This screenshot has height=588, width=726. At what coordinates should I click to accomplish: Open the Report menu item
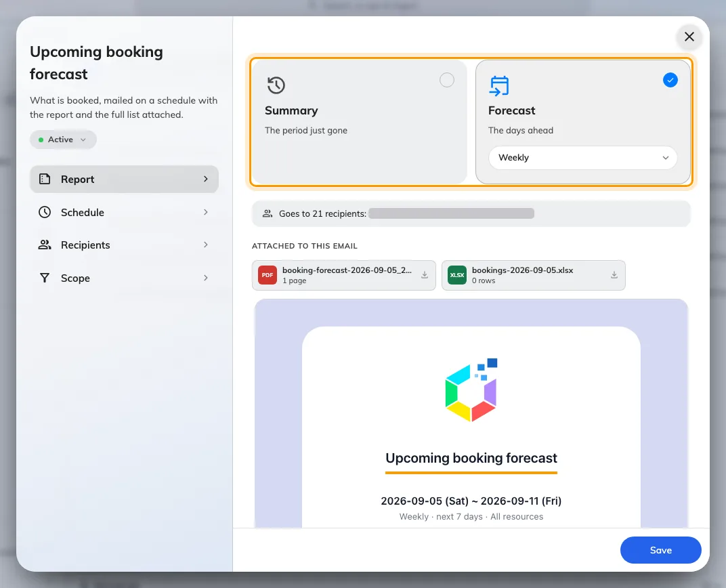pos(124,180)
